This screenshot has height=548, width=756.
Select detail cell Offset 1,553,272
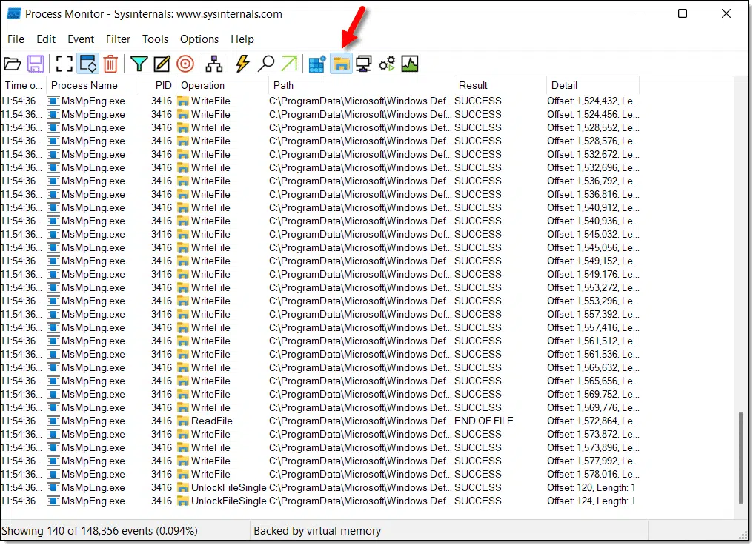[593, 287]
